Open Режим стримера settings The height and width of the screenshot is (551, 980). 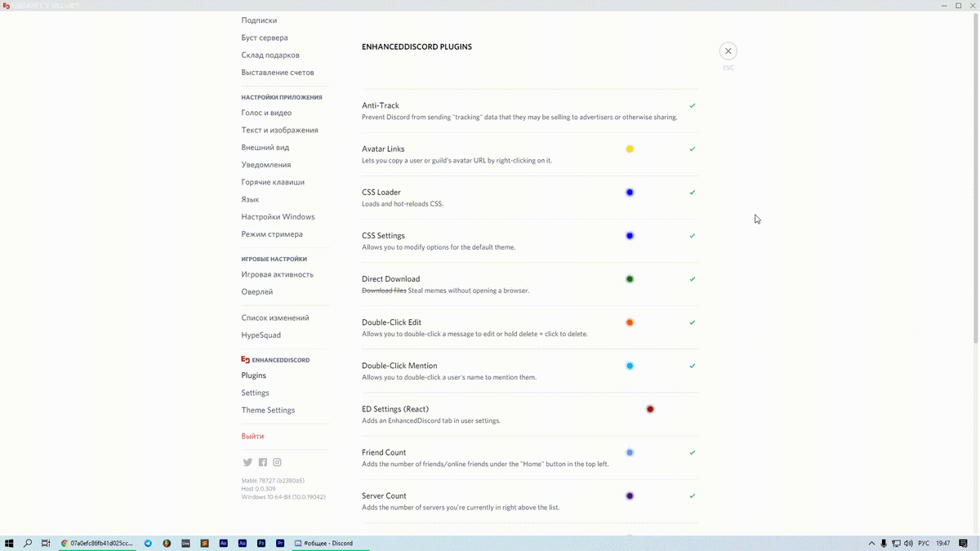click(272, 234)
